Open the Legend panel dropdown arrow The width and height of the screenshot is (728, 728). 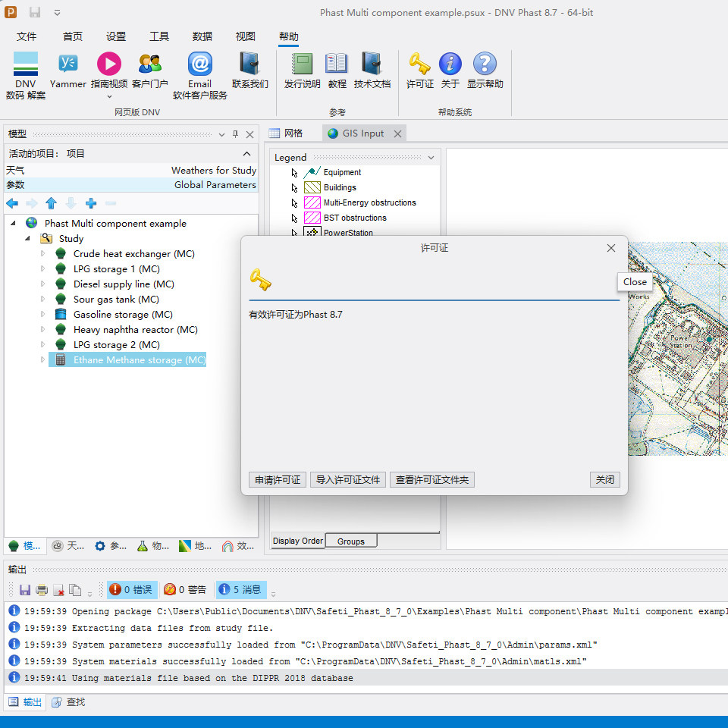[431, 158]
